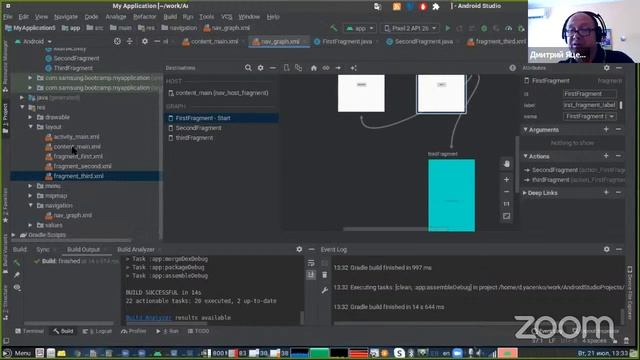Select SecondFragment in destinations list

click(x=198, y=128)
